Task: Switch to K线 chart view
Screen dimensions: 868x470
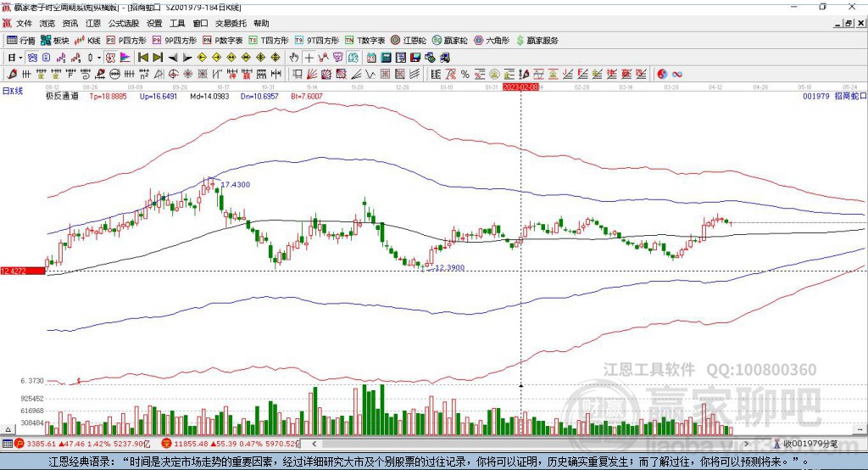Action: tap(87, 41)
